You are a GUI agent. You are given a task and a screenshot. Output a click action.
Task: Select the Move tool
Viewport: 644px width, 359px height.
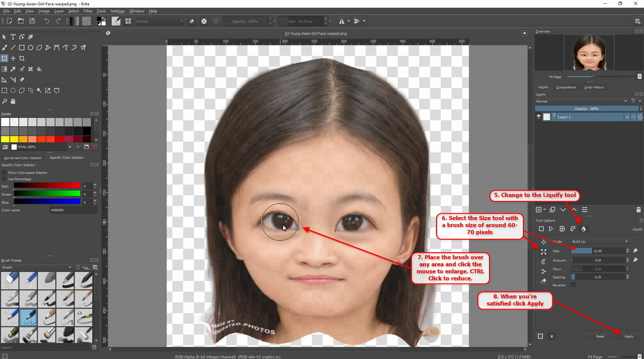pos(13,58)
